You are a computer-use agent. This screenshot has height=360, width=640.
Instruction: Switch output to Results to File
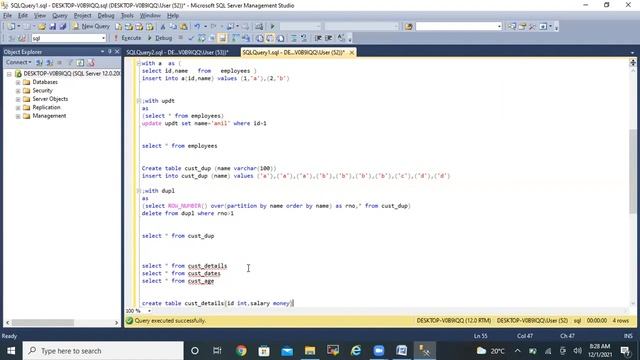coord(281,38)
